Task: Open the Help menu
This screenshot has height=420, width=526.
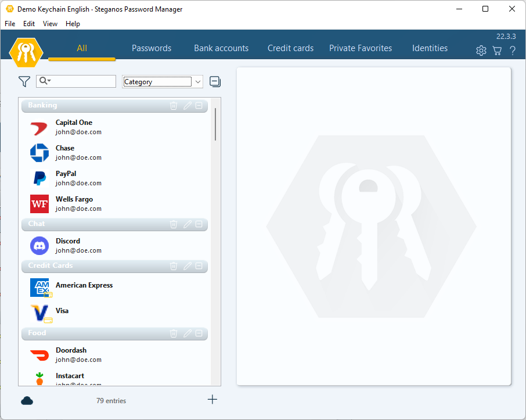Action: click(x=73, y=23)
